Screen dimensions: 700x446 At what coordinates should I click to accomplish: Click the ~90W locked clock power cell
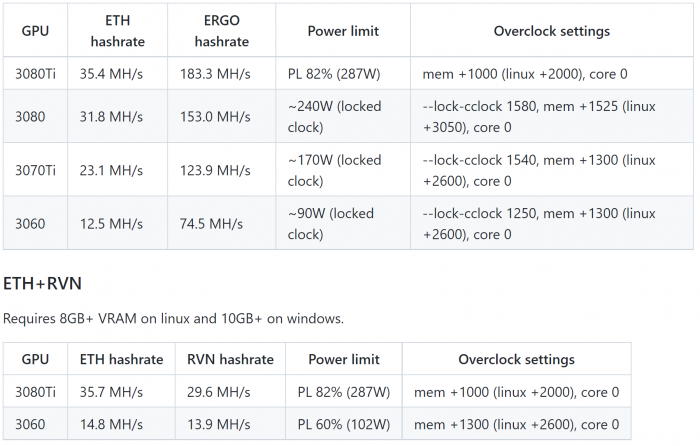tap(334, 224)
